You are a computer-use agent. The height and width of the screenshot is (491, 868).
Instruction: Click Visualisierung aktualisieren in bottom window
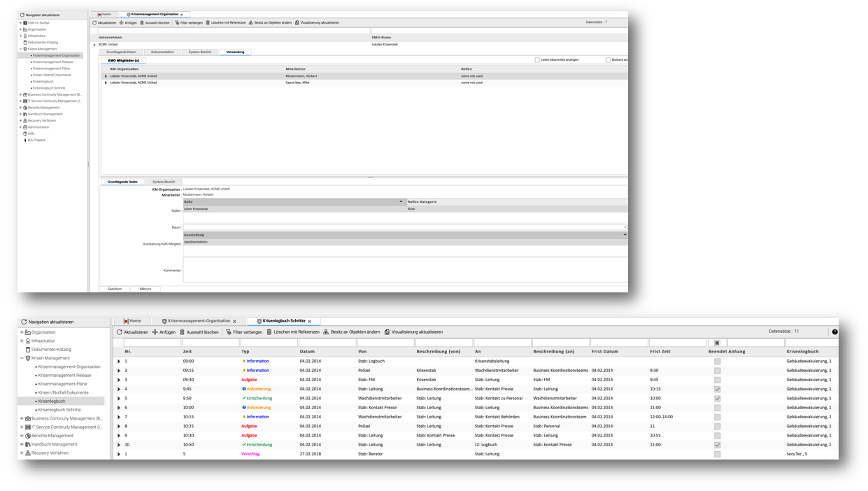coord(413,332)
